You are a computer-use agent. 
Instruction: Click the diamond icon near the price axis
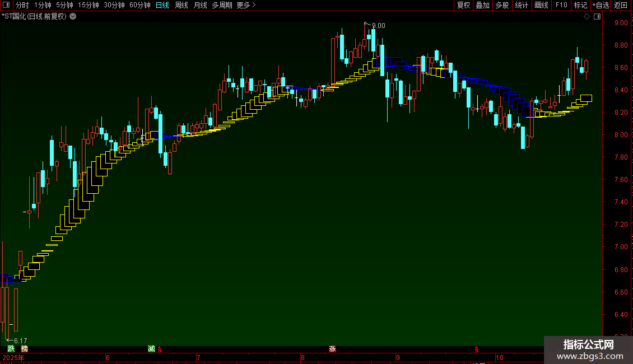587,17
